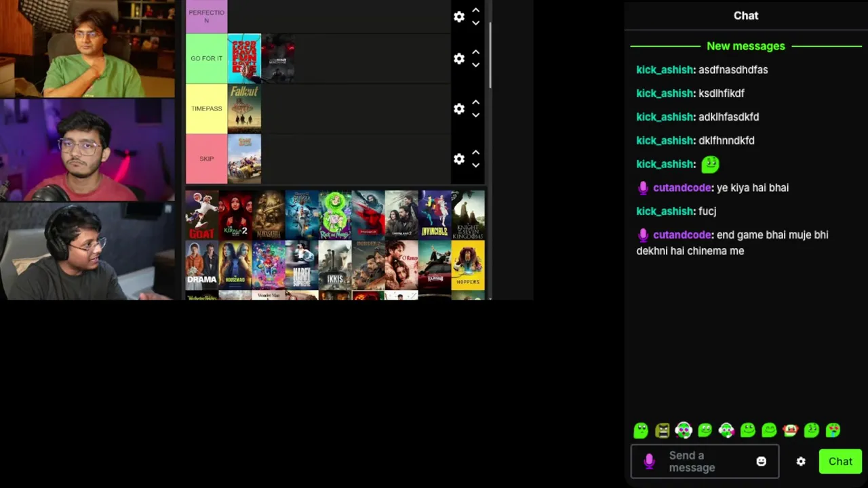The width and height of the screenshot is (868, 488).
Task: Click kick_ashish username on fucj message
Action: pyautogui.click(x=665, y=211)
